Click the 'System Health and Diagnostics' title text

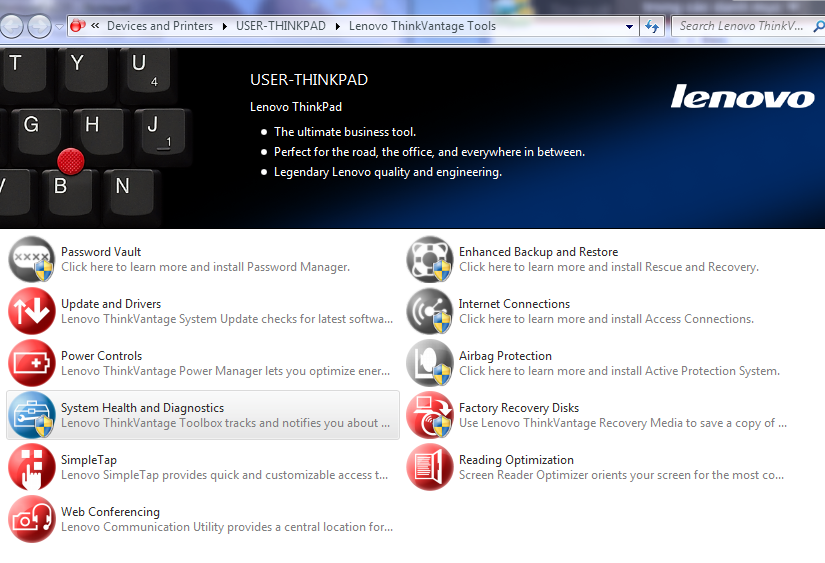pyautogui.click(x=143, y=408)
